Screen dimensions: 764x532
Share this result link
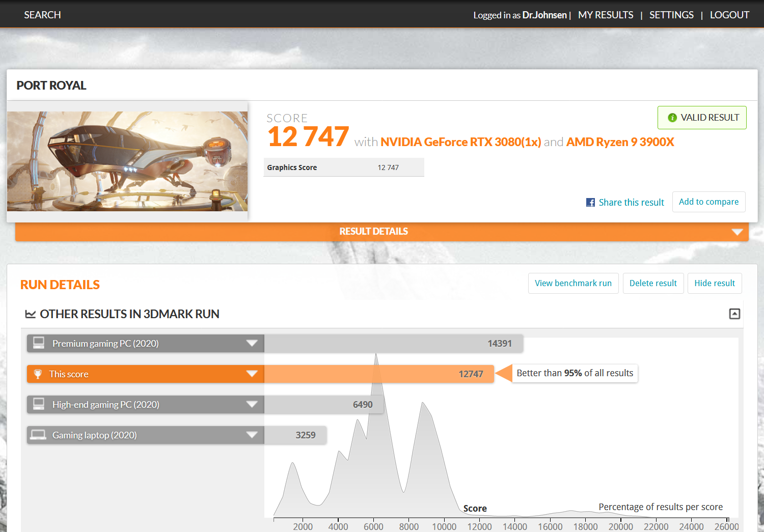(x=631, y=203)
